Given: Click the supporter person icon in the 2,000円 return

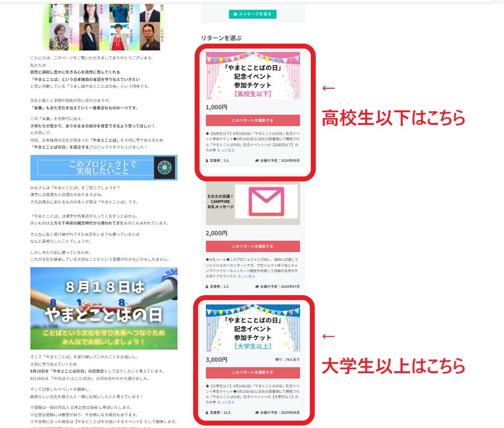Looking at the screenshot, I should pyautogui.click(x=207, y=286).
